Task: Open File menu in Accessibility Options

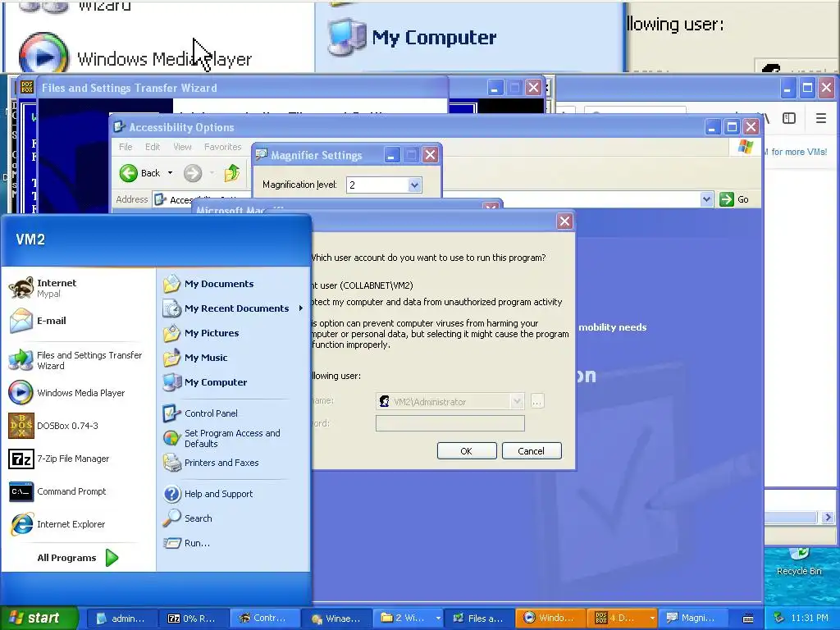Action: (126, 147)
